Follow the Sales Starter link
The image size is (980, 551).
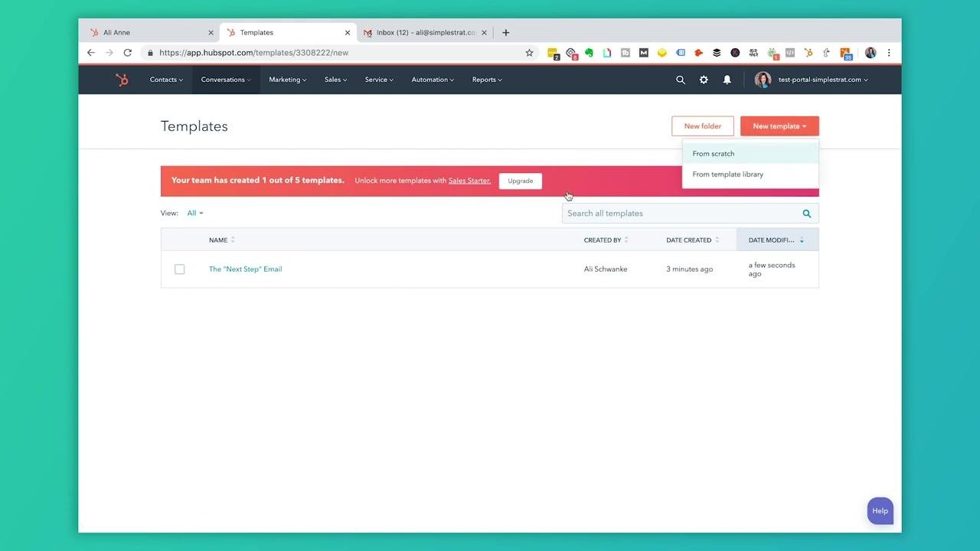(469, 181)
